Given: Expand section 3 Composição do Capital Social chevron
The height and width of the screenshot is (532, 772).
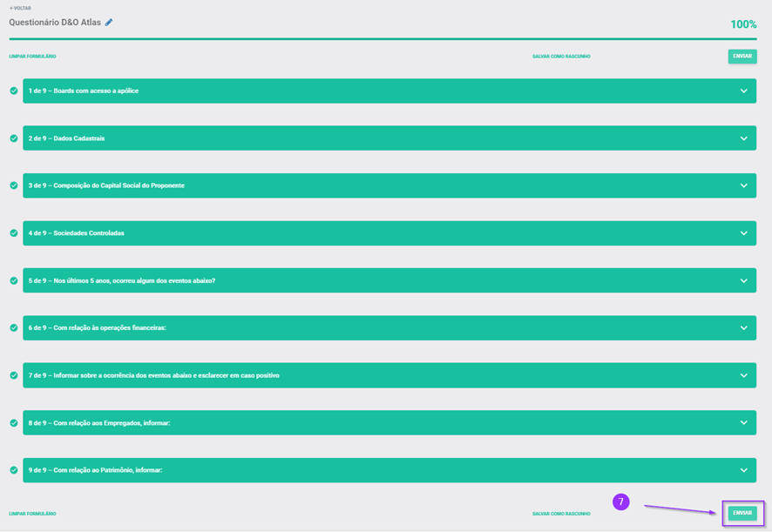Looking at the screenshot, I should [x=743, y=185].
